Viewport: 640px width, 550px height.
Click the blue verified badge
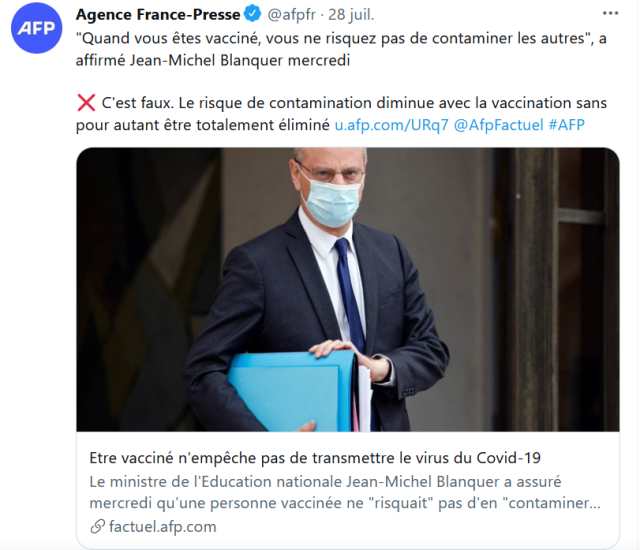coord(253,14)
